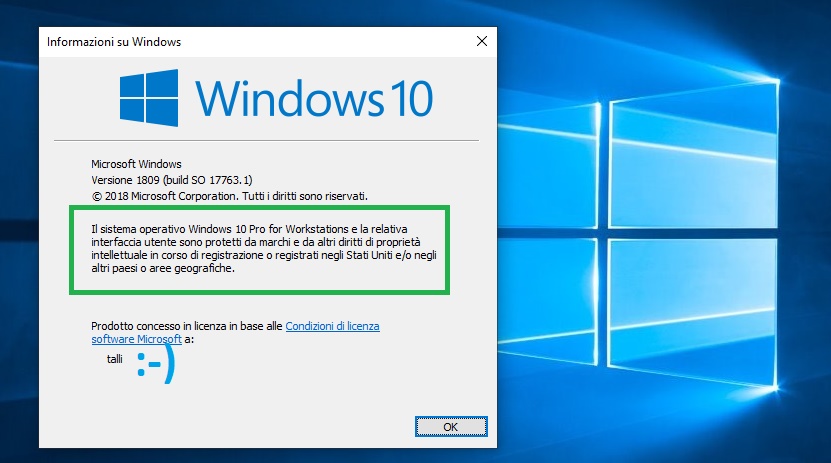Click the 'Microsoft Windows' text line
Image resolution: width=831 pixels, height=463 pixels.
point(136,164)
